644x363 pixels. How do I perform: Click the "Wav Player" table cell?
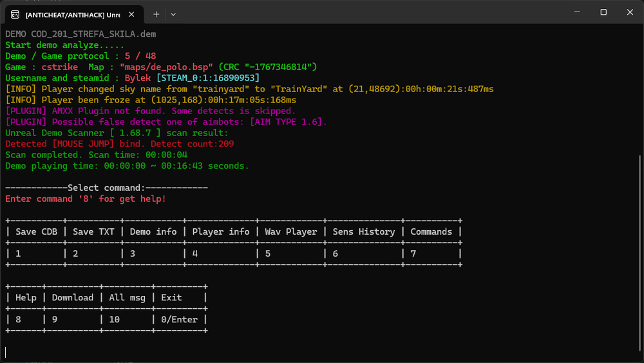(291, 232)
